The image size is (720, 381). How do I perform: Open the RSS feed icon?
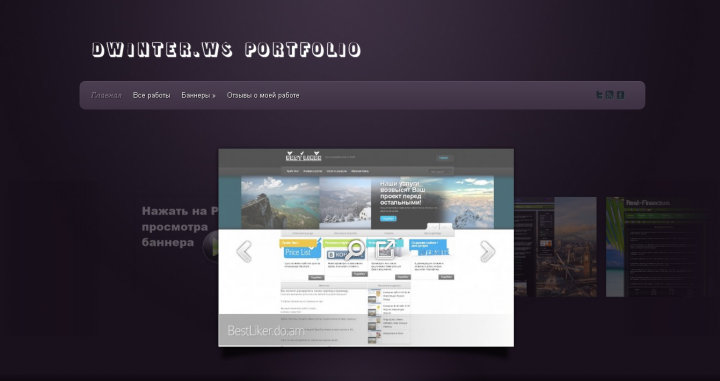(x=609, y=95)
